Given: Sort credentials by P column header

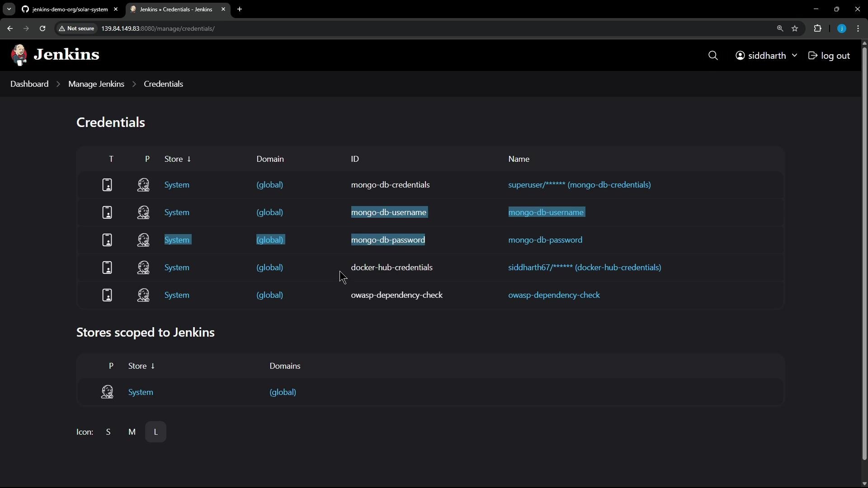Looking at the screenshot, I should (x=147, y=159).
